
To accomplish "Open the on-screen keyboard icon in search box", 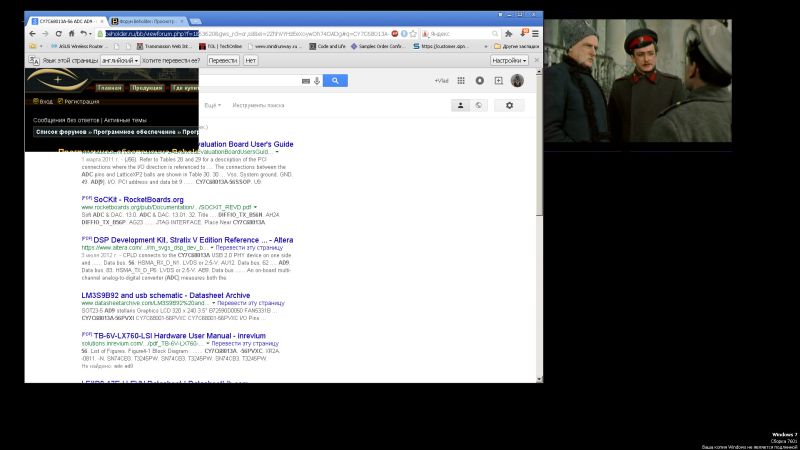I will coord(305,80).
